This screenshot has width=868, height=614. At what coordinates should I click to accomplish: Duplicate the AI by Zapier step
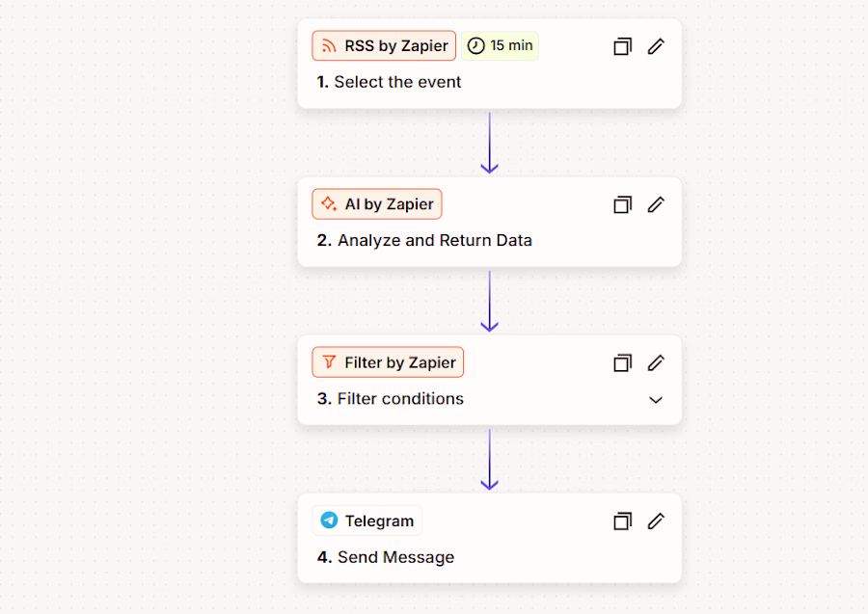(622, 204)
